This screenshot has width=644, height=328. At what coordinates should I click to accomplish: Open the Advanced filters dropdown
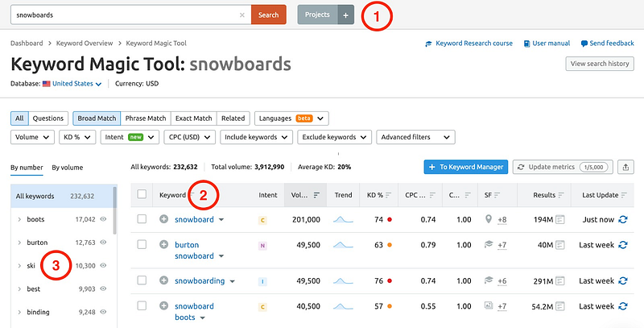415,137
